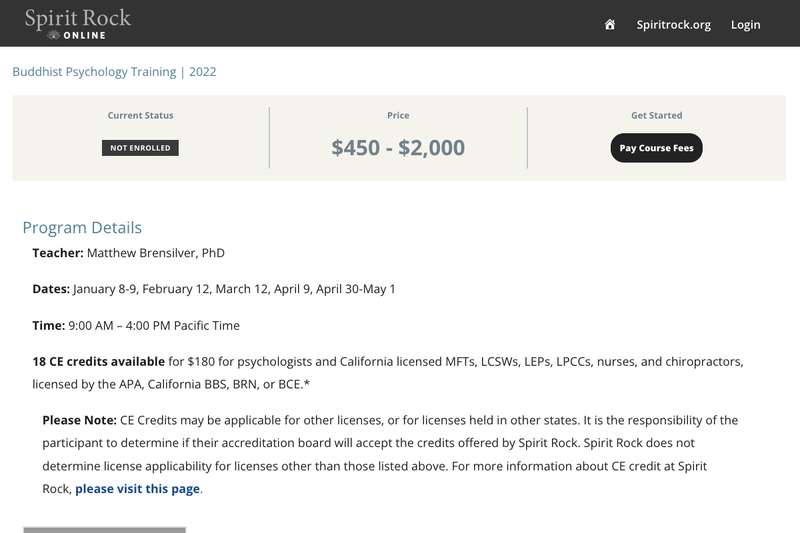Open the Spiritrock.org link
The image size is (800, 533).
(673, 24)
